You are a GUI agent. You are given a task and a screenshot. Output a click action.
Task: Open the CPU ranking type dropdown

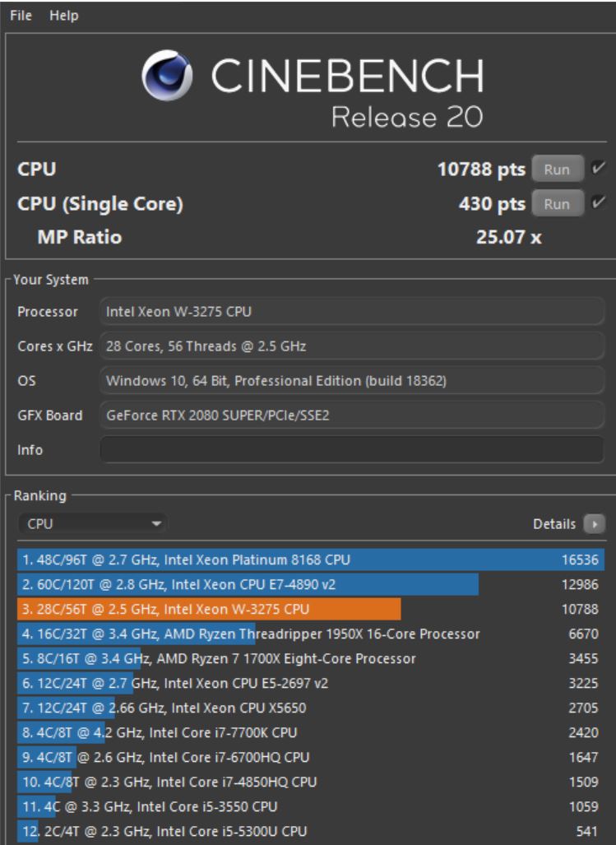tap(92, 523)
